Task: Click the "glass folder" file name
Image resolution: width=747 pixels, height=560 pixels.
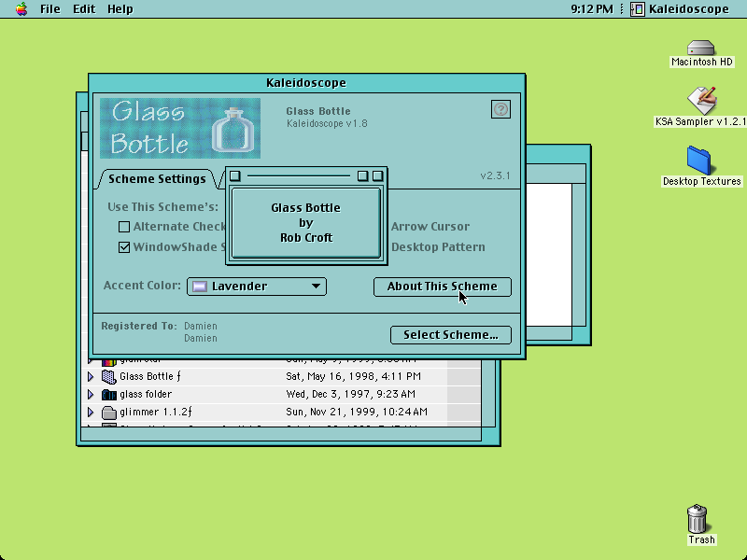Action: pos(146,394)
